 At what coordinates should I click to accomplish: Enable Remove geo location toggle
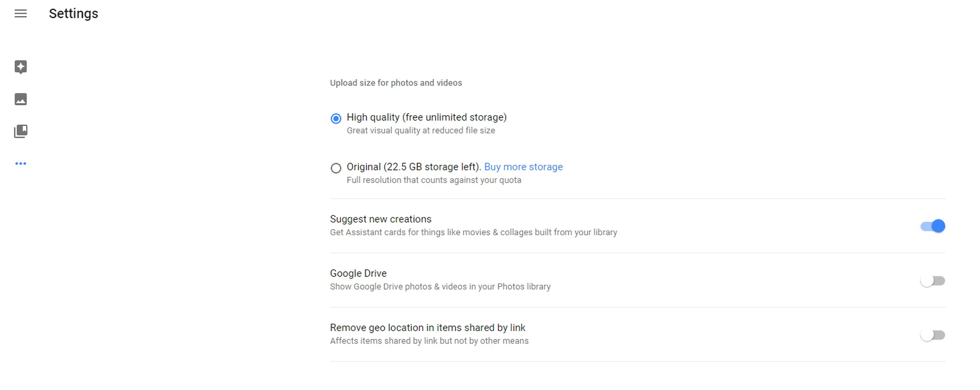point(933,335)
